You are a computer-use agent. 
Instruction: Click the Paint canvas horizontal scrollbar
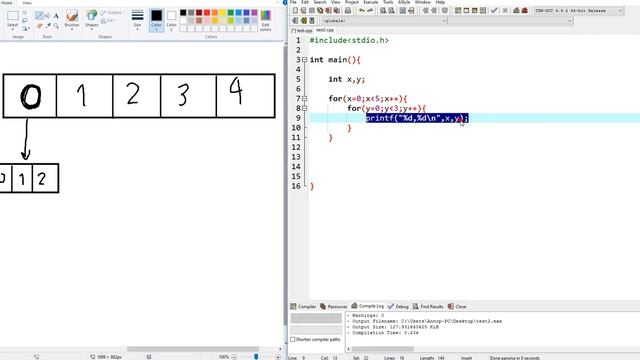pos(193,349)
